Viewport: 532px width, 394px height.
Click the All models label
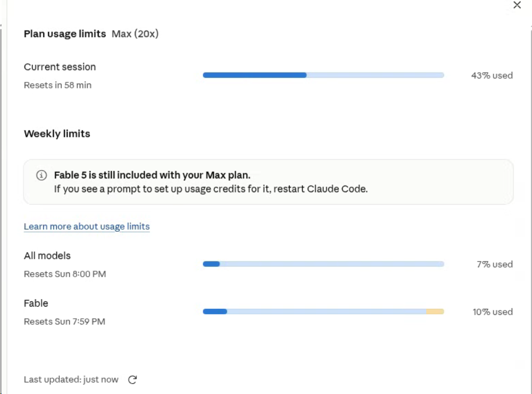tap(47, 255)
